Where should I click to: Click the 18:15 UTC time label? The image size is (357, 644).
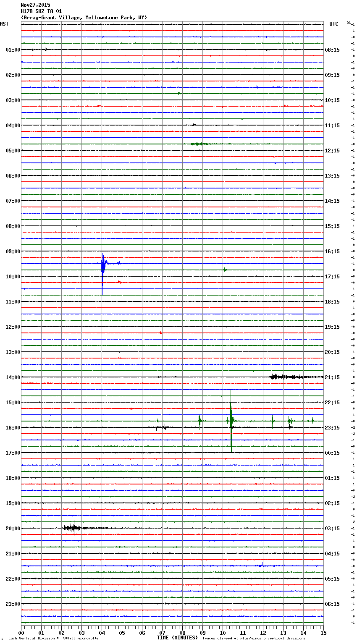point(332,302)
